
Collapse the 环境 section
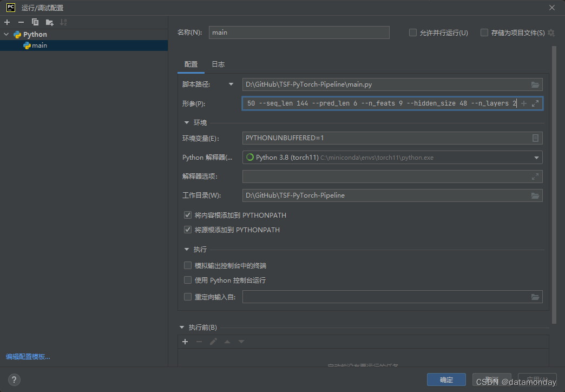187,122
